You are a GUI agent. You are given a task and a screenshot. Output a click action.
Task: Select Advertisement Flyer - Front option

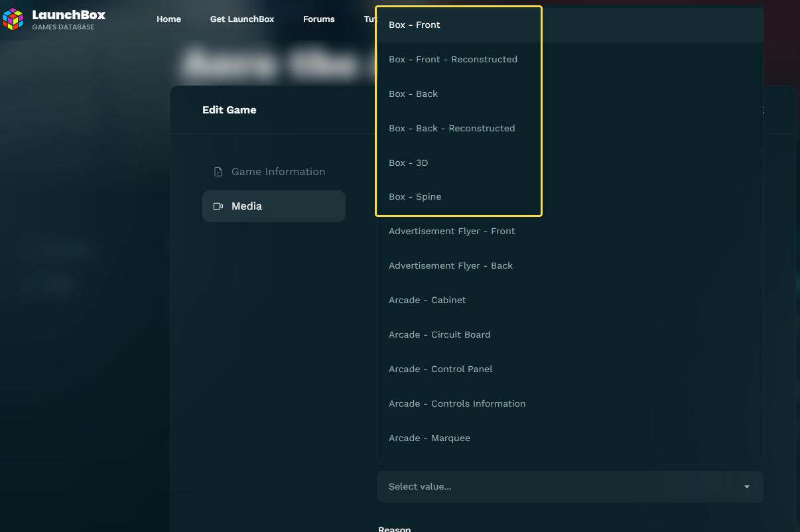point(452,232)
